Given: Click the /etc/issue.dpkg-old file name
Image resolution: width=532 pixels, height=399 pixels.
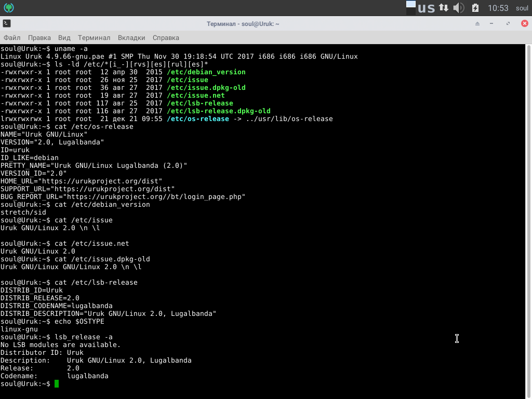Looking at the screenshot, I should tap(206, 87).
